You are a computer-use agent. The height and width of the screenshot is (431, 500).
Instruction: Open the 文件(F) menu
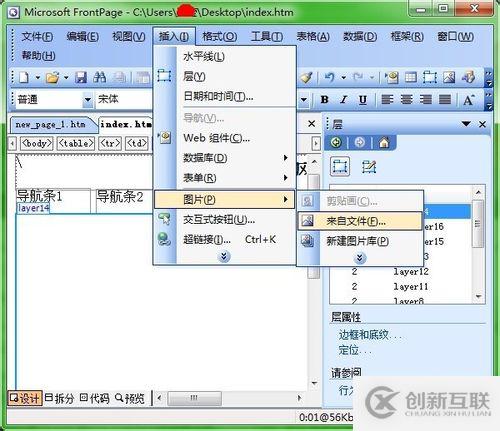click(37, 36)
